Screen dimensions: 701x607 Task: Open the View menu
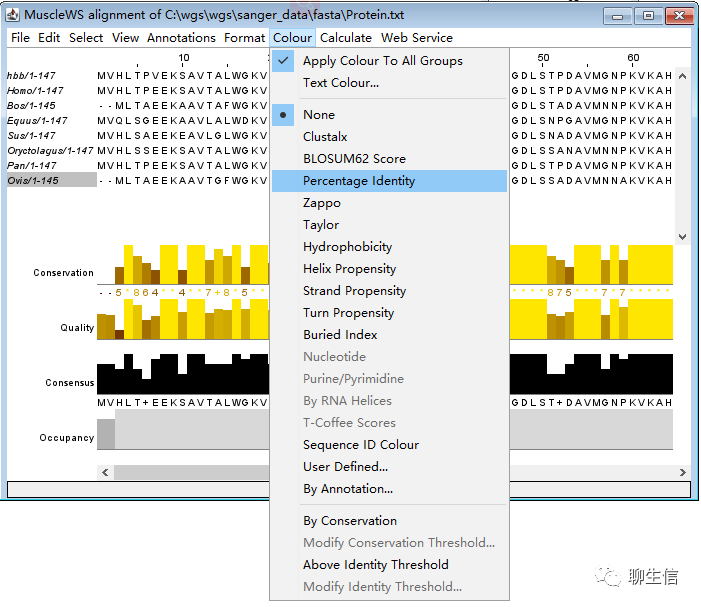[x=125, y=38]
